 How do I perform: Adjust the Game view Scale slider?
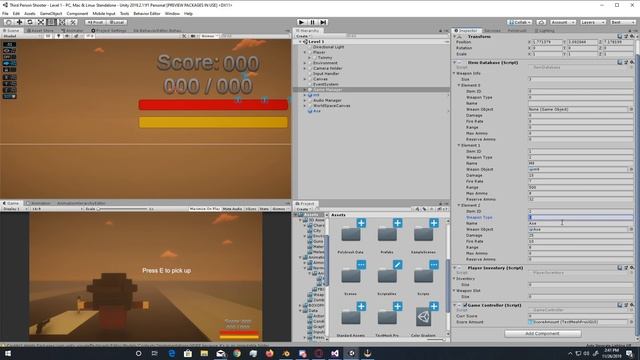coord(122,209)
